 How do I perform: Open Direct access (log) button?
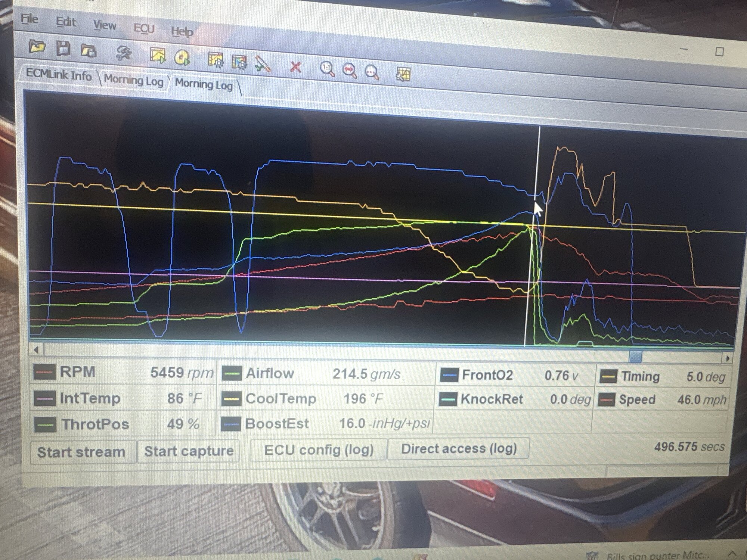[x=459, y=448]
